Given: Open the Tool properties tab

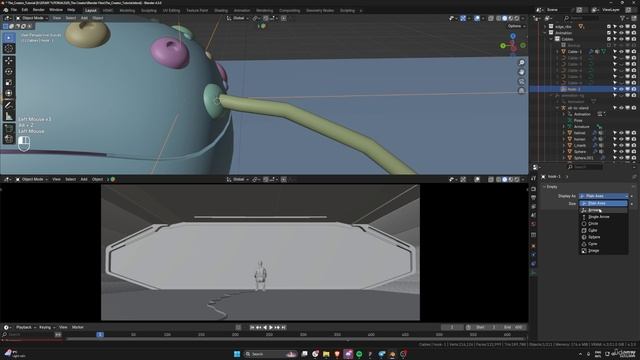Looking at the screenshot, I should [533, 178].
